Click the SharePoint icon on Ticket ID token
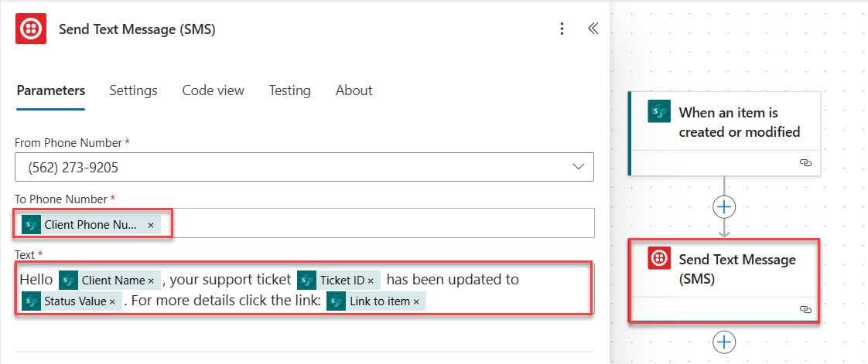This screenshot has height=364, width=868. point(306,281)
